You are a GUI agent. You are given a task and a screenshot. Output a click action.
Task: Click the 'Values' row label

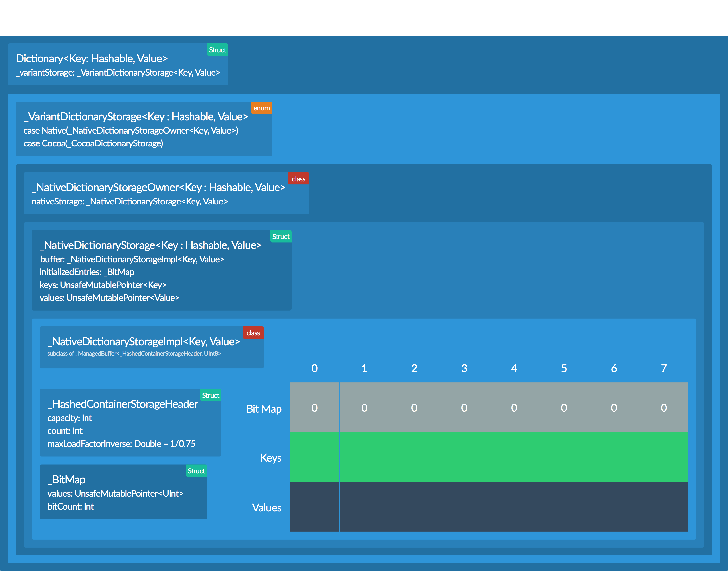click(267, 508)
